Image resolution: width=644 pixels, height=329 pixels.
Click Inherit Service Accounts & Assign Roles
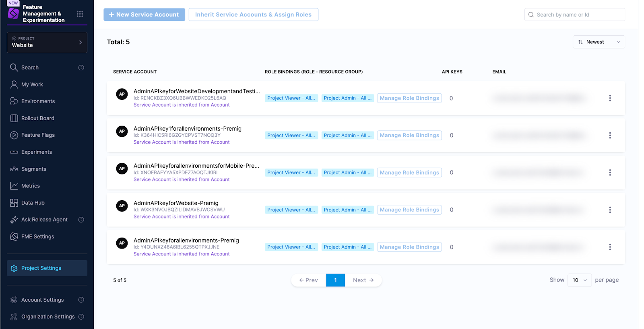[x=253, y=15]
